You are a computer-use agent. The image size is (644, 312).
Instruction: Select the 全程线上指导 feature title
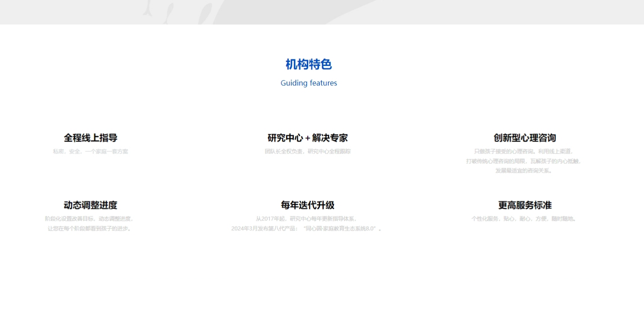click(90, 138)
